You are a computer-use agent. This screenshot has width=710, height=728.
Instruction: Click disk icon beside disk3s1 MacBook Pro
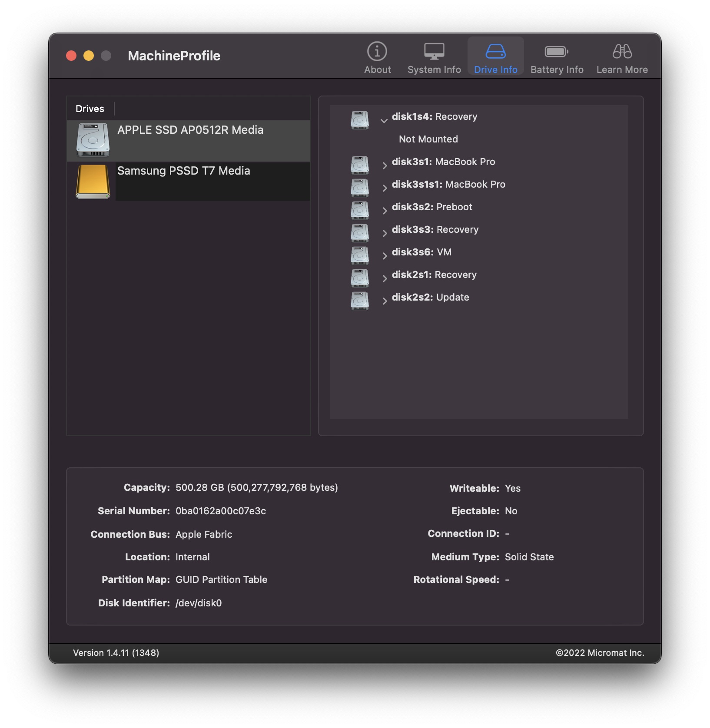360,165
